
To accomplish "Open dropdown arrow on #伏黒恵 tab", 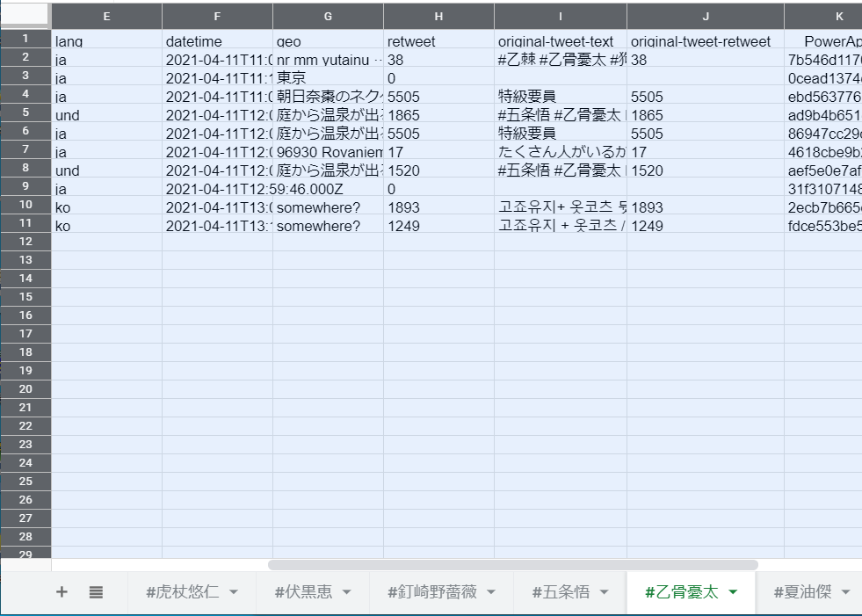I will (347, 592).
